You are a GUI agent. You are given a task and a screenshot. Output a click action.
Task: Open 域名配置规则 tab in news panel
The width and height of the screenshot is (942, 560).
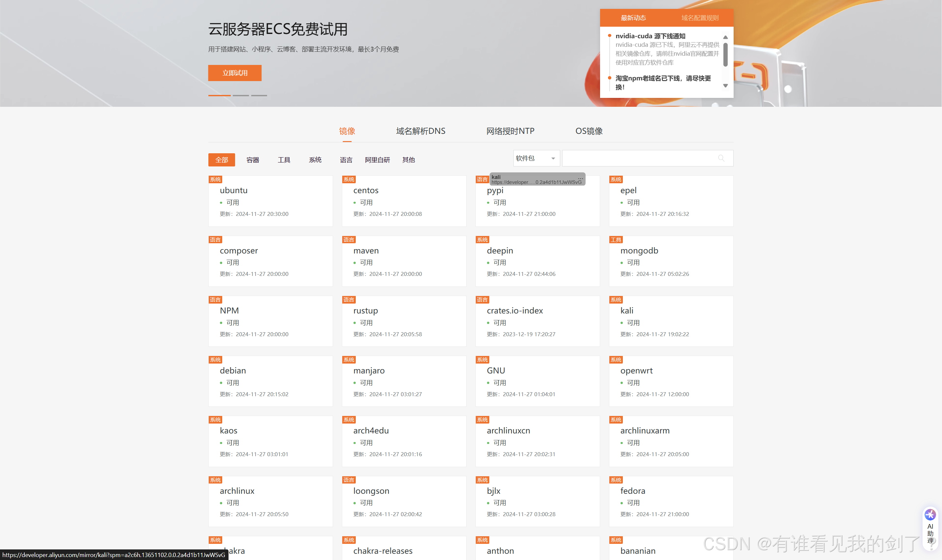click(x=699, y=18)
